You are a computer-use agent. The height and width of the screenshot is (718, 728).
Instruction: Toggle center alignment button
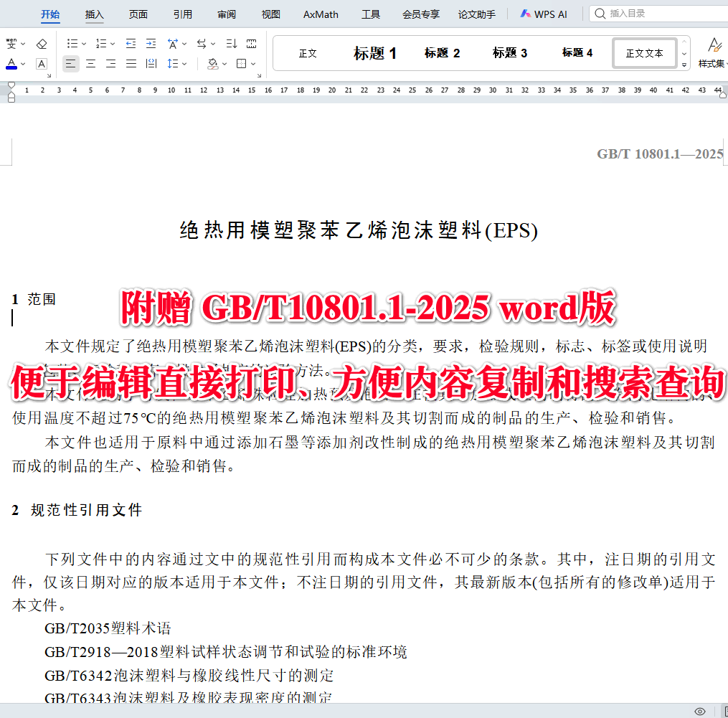(x=91, y=64)
